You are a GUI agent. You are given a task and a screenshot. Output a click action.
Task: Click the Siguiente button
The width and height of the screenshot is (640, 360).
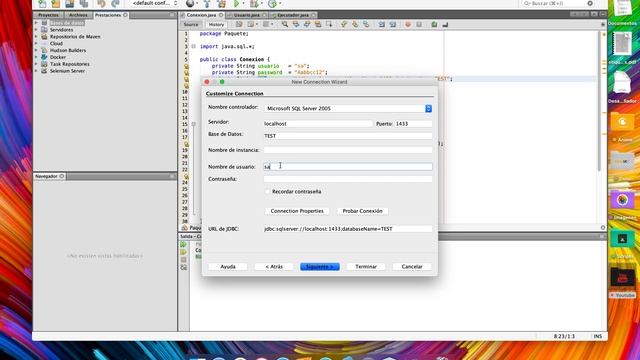coord(320,267)
